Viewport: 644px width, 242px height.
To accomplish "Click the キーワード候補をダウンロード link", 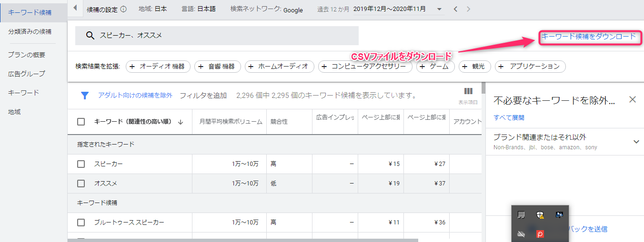I will 588,37.
